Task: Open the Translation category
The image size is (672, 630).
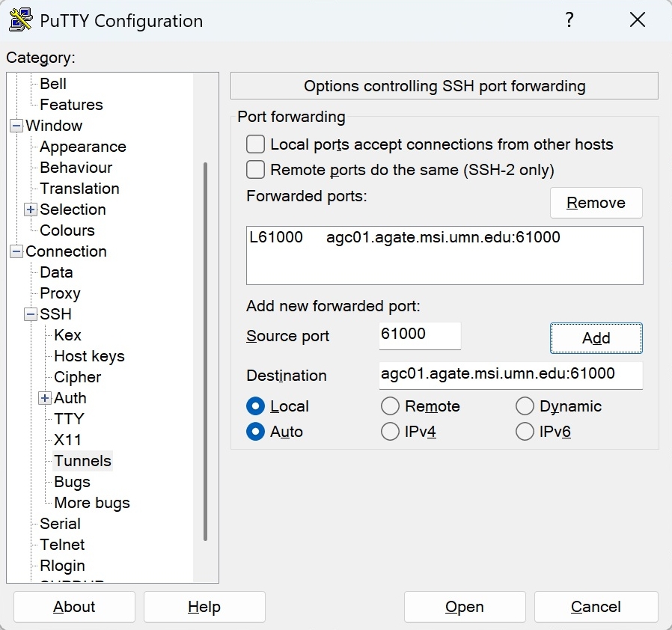Action: (80, 189)
